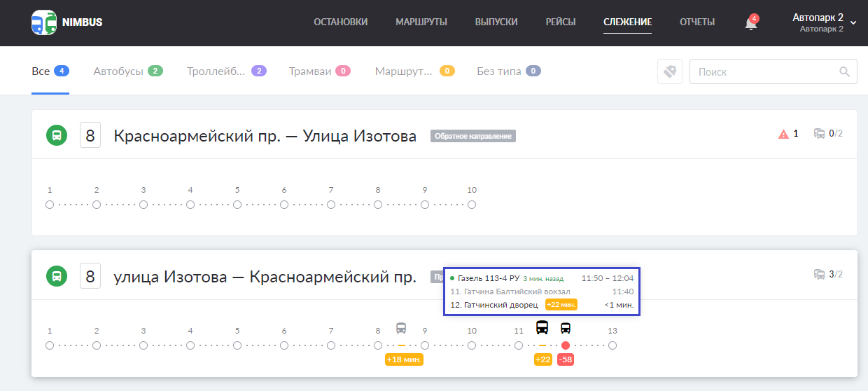This screenshot has height=391, width=868.
Task: Switch to the Все tab
Action: pyautogui.click(x=50, y=71)
